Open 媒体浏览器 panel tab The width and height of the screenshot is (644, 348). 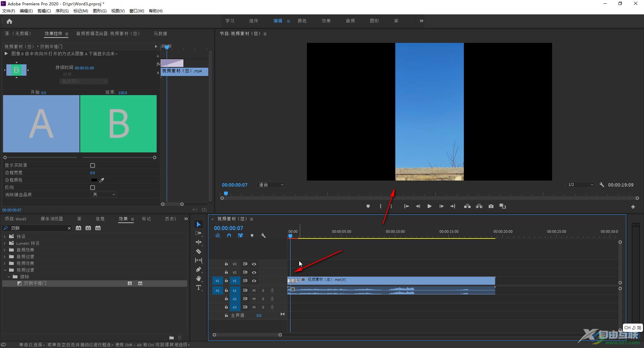click(x=52, y=219)
